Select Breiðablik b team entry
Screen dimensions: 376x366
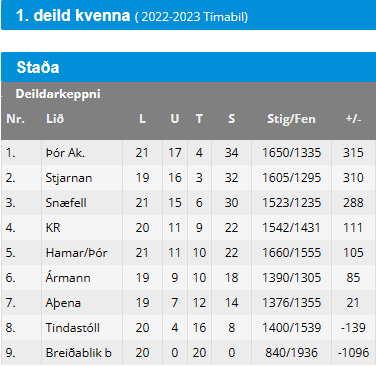(78, 353)
